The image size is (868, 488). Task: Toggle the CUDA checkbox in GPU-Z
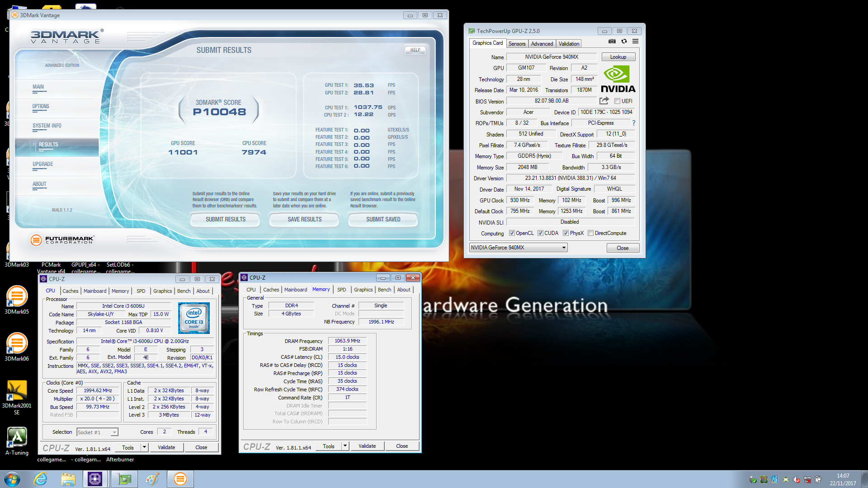pos(540,233)
